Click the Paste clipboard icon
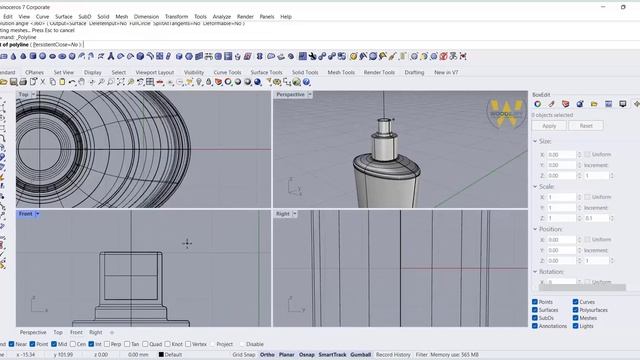The height and width of the screenshot is (360, 640). (62, 82)
